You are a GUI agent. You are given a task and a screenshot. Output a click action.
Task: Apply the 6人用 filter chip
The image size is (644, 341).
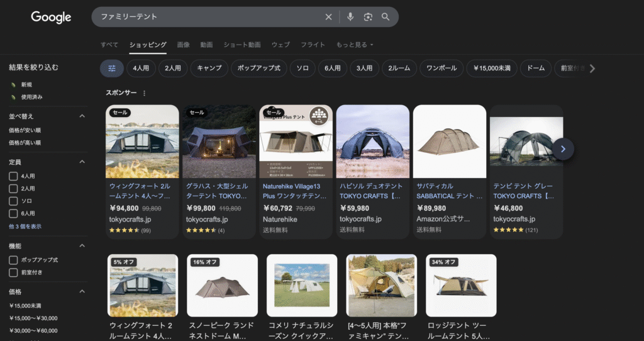coord(332,69)
